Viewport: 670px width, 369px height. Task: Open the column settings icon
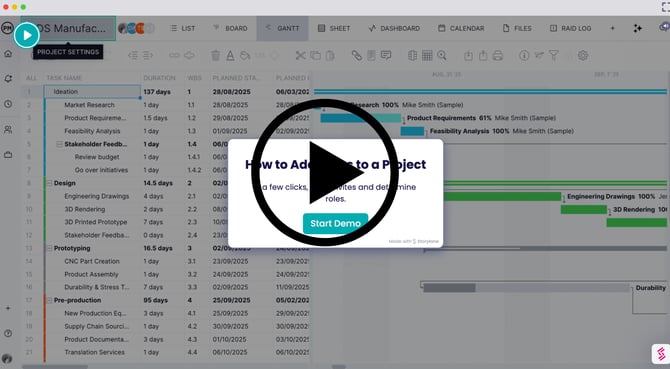(412, 56)
